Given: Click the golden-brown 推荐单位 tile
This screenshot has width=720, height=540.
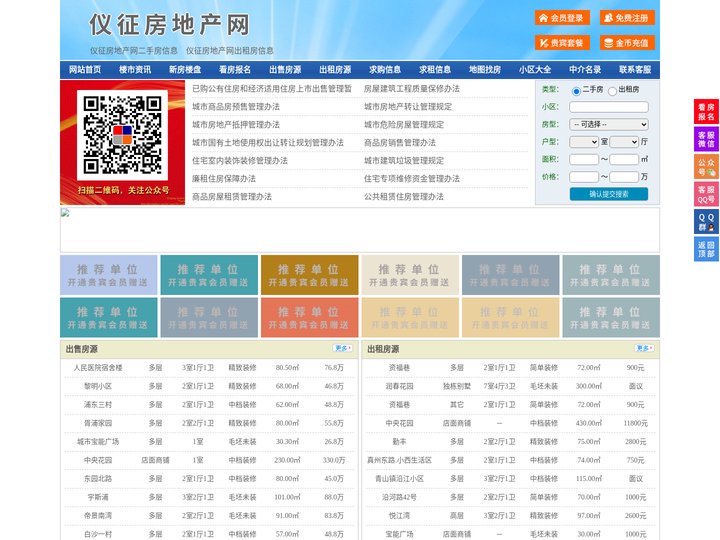Looking at the screenshot, I should tap(309, 275).
